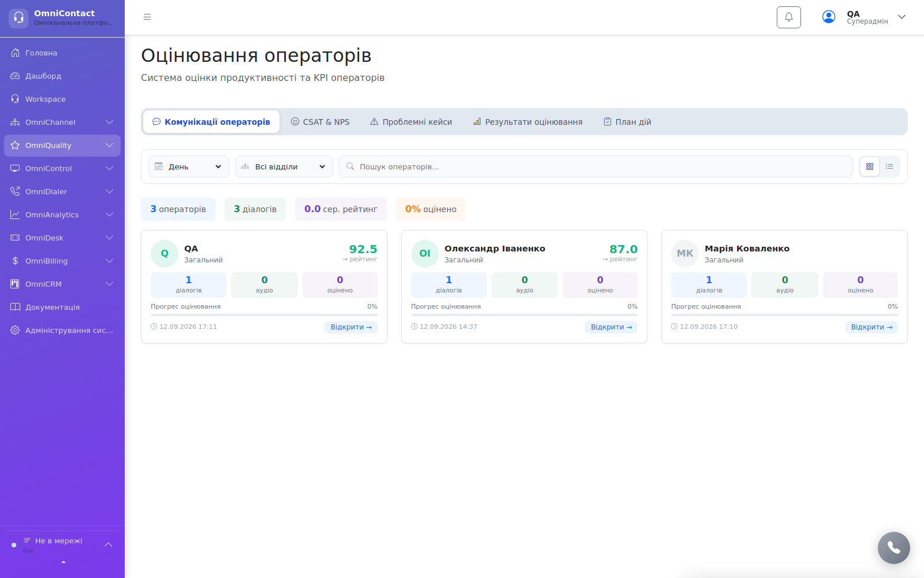Viewport: 924px width, 578px height.
Task: Click the OmniContact headset logo
Action: pyautogui.click(x=18, y=18)
